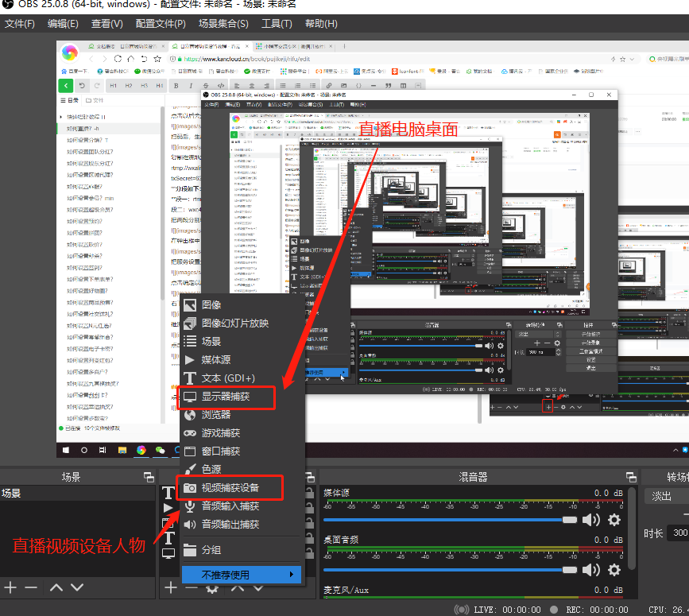Click Task View icon in captured taskbar
This screenshot has width=689, height=616.
pos(103,450)
